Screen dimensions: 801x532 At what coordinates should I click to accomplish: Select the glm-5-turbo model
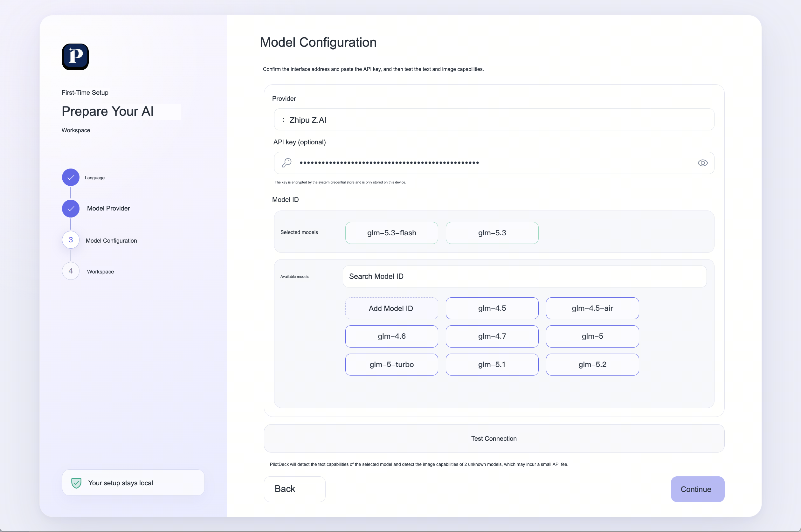point(391,364)
